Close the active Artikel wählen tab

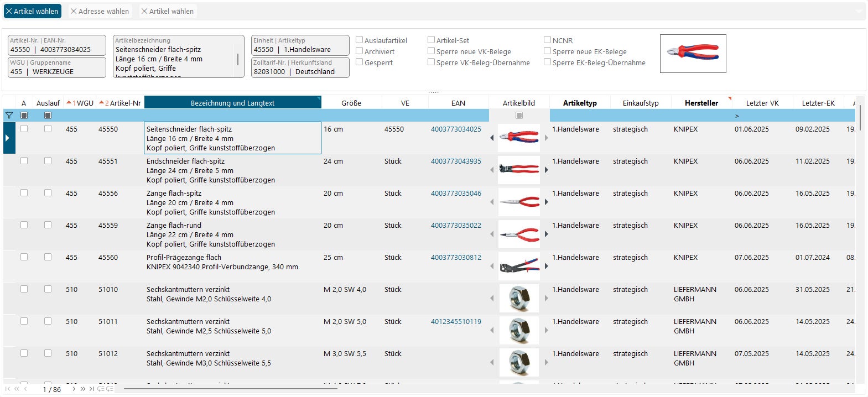click(8, 11)
